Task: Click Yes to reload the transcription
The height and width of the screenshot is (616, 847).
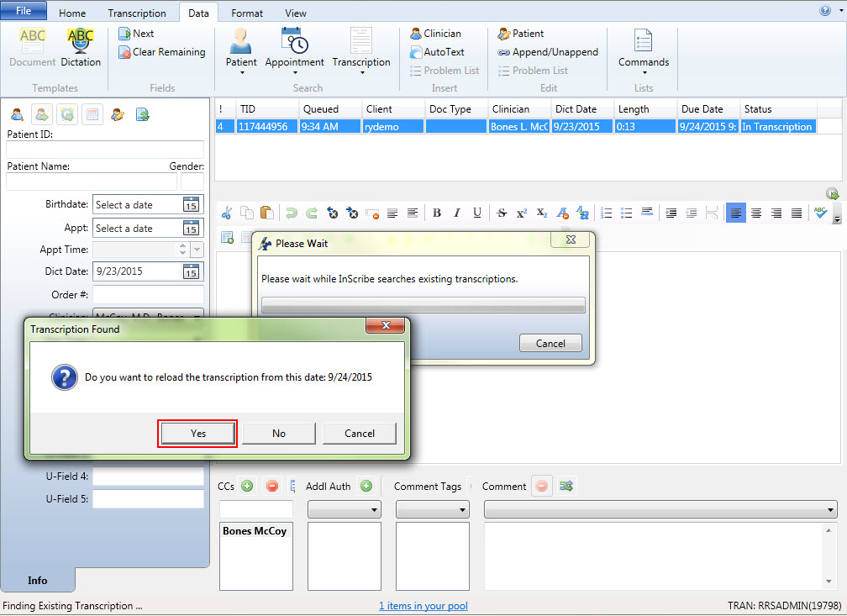Action: coord(197,434)
